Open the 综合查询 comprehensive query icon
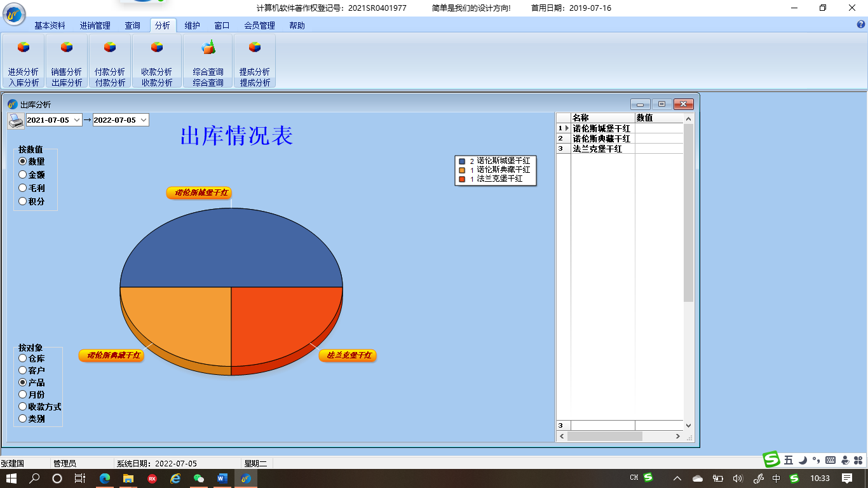The height and width of the screenshot is (488, 868). point(208,48)
